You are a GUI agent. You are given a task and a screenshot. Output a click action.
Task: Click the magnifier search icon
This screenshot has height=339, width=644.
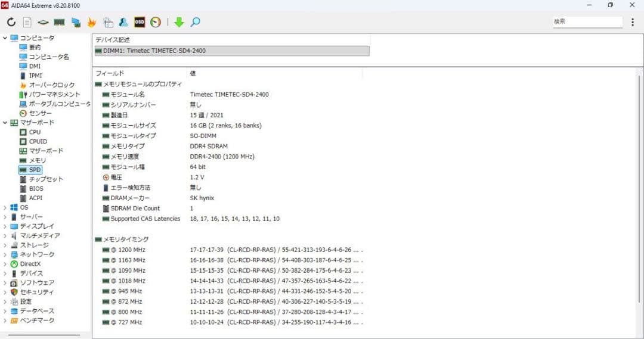195,22
